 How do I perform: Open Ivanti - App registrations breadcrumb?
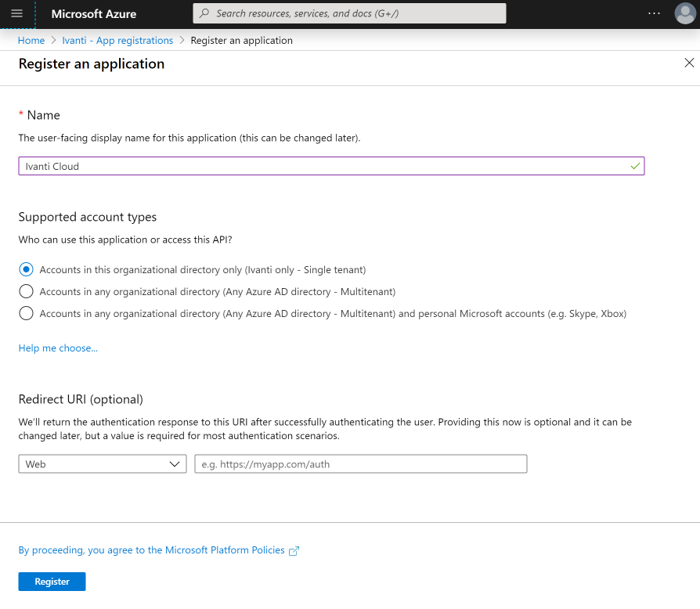[117, 40]
